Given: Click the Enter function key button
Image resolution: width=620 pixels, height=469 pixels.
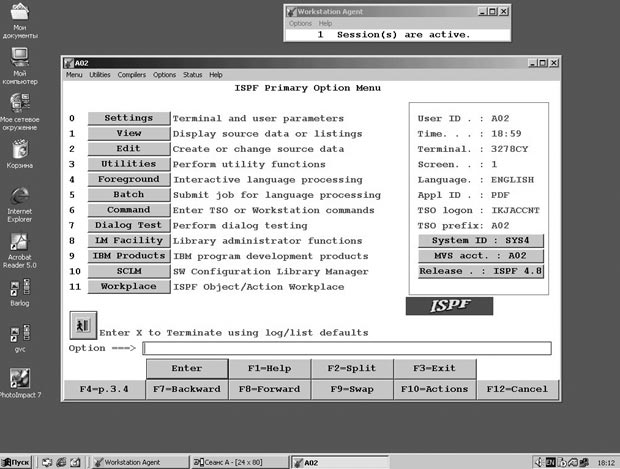Looking at the screenshot, I should click(x=187, y=369).
